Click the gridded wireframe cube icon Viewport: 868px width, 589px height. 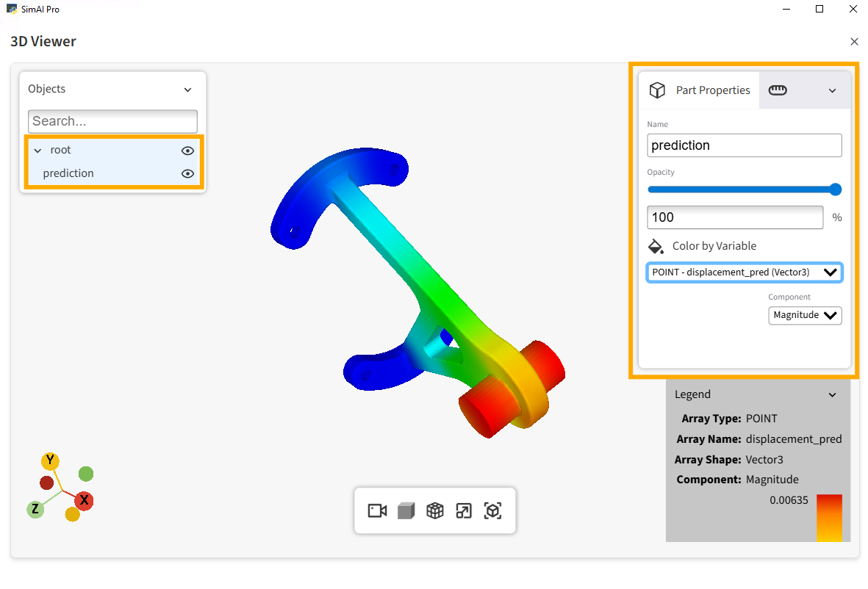tap(435, 510)
